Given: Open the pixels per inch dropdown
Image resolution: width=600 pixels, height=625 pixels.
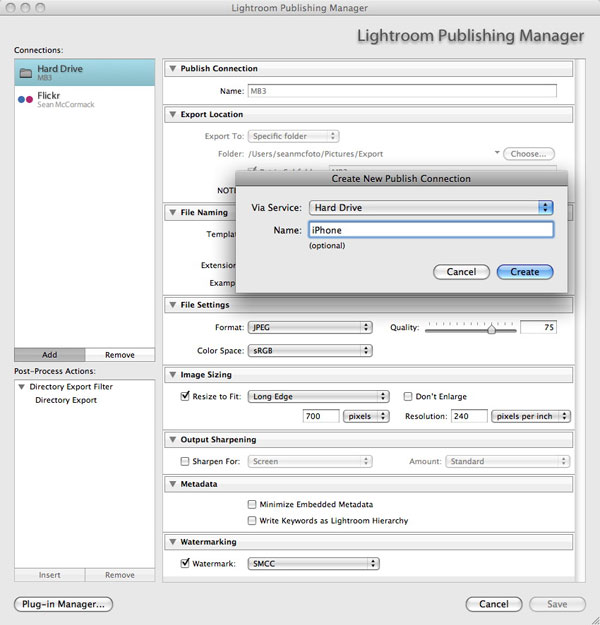Looking at the screenshot, I should pos(531,416).
